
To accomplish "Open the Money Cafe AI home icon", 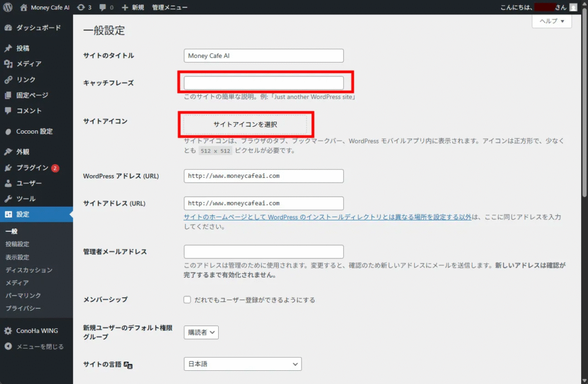I will (24, 7).
